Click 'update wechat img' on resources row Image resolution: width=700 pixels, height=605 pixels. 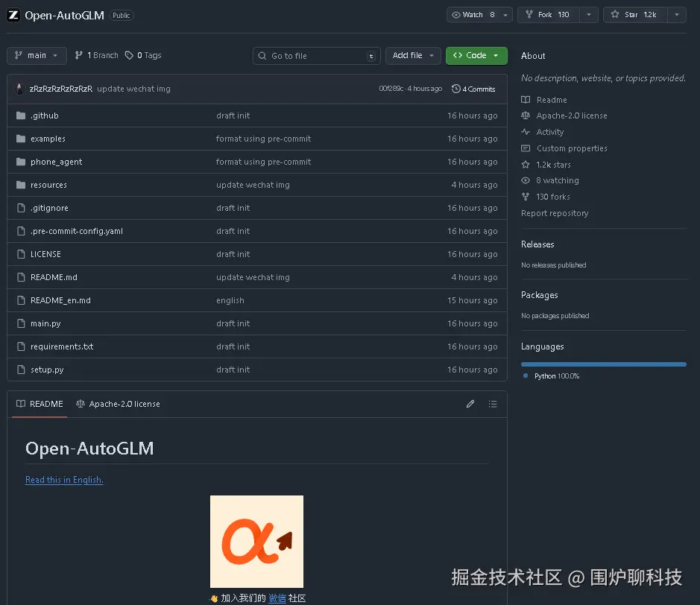tap(253, 185)
